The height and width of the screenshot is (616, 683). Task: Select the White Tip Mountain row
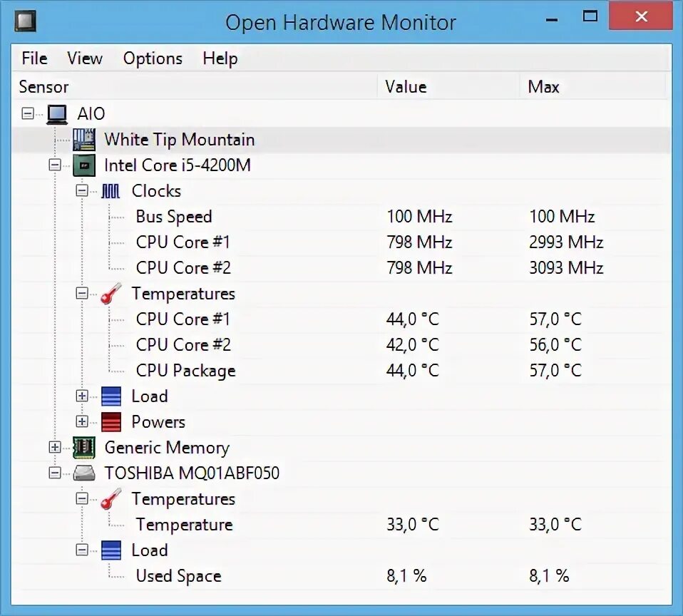[341, 140]
